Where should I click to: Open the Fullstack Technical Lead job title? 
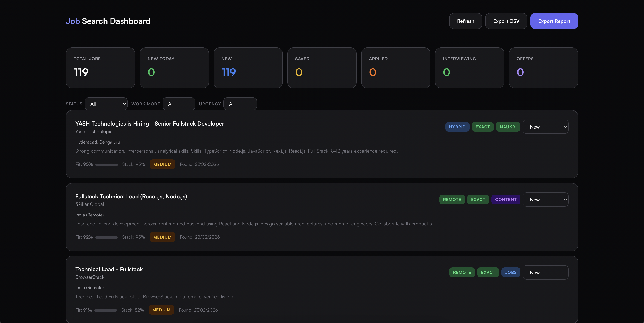pyautogui.click(x=131, y=196)
